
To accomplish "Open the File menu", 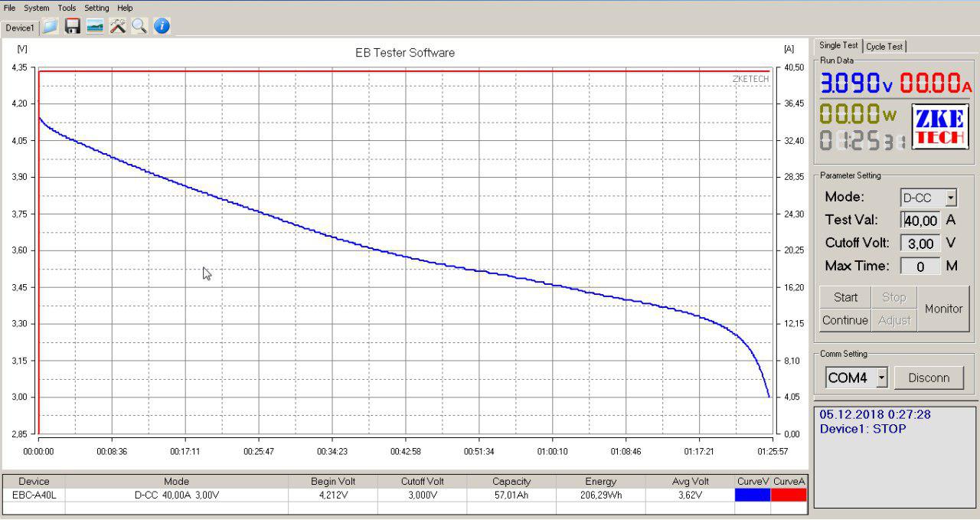I will click(x=9, y=8).
